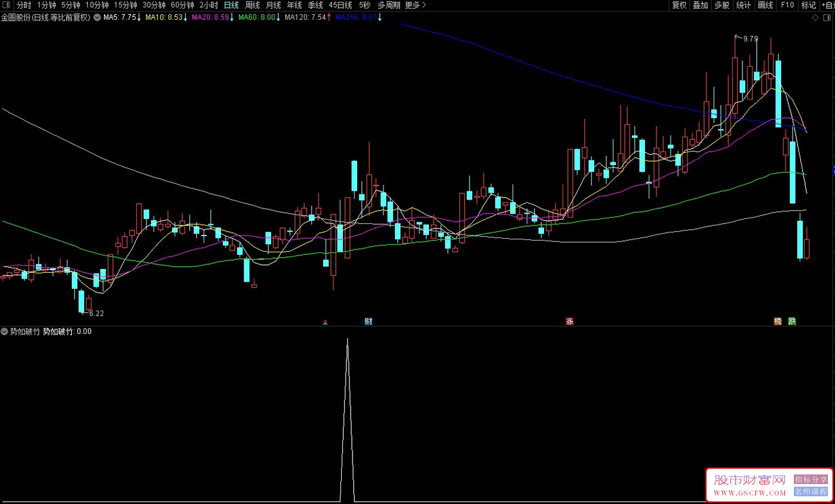Click the 9.79 high price label
This screenshot has height=504, width=835.
coord(750,39)
